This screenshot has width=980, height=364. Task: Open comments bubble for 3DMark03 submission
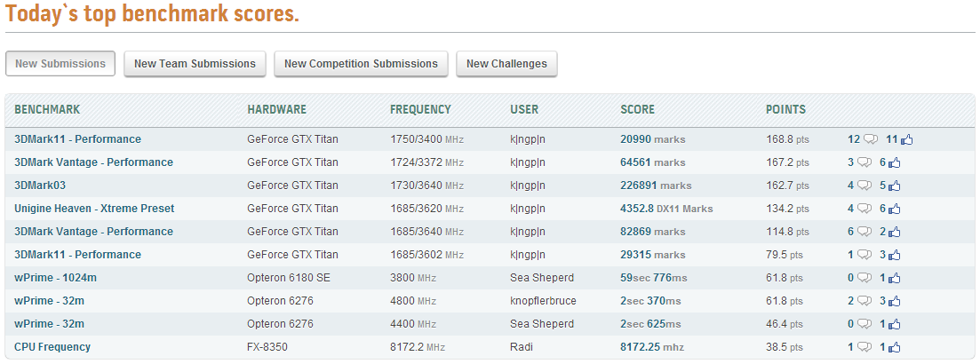tap(864, 186)
